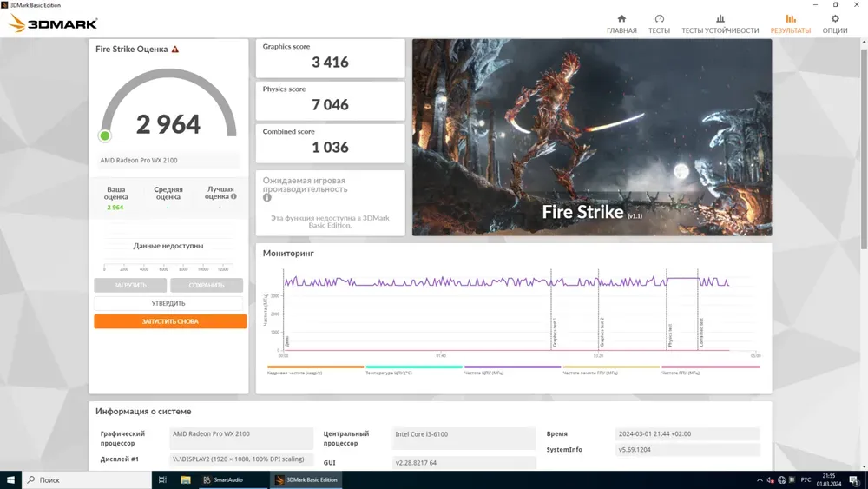Open ТЕСТЫ УСТОЙЧИВОСТИ stress tests section
Screen dimensions: 868x489
click(x=720, y=24)
